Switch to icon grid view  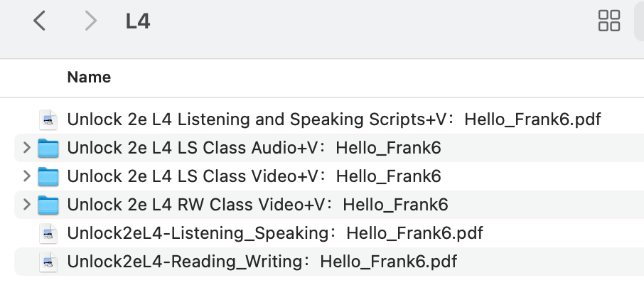(x=609, y=21)
